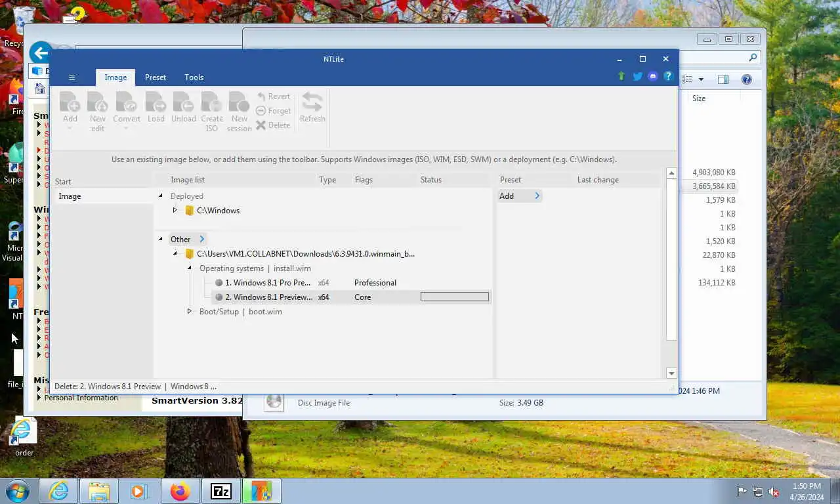Click the Delete button in toolbar
This screenshot has height=504, width=840.
point(273,125)
